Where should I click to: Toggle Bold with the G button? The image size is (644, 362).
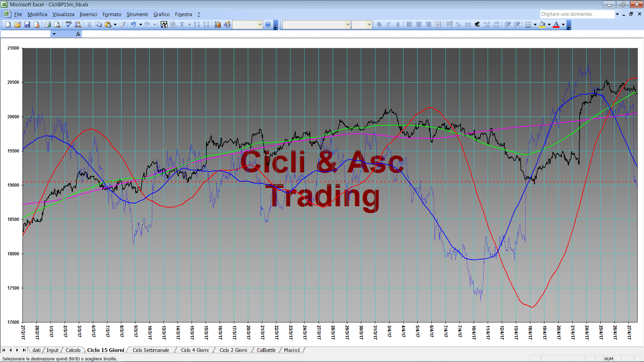coord(379,24)
